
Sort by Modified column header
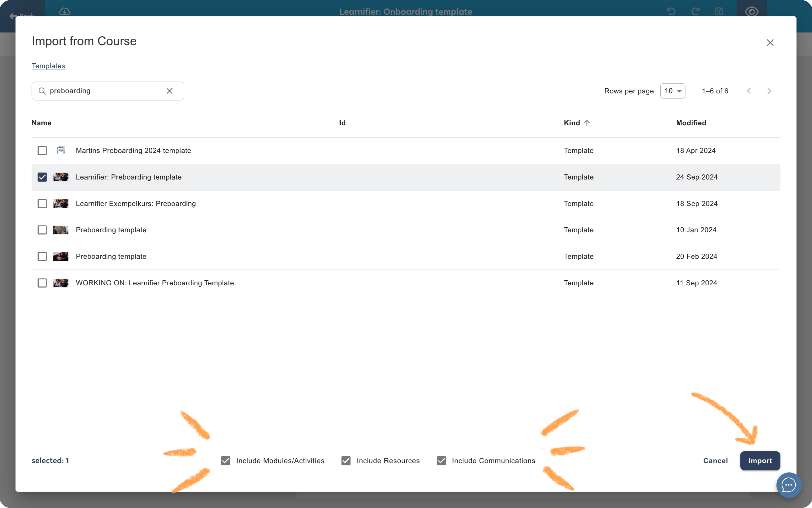point(691,123)
